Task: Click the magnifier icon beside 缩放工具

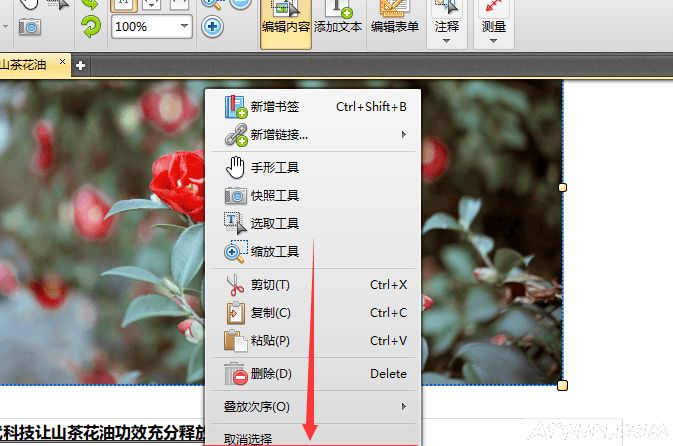Action: (235, 252)
